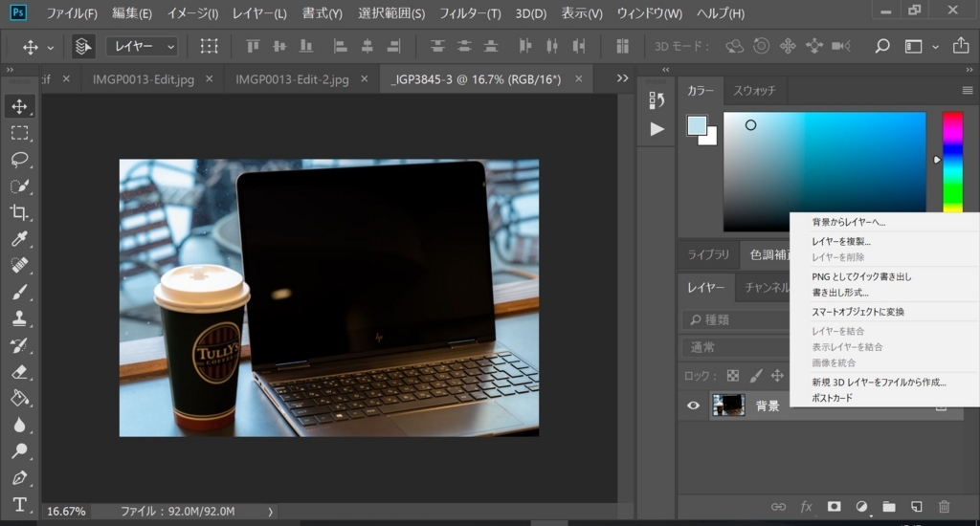The height and width of the screenshot is (526, 980).
Task: Add a layer mask icon
Action: point(834,507)
